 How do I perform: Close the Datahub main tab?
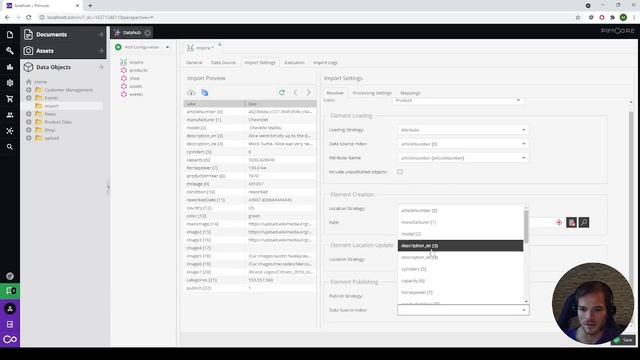[x=148, y=33]
